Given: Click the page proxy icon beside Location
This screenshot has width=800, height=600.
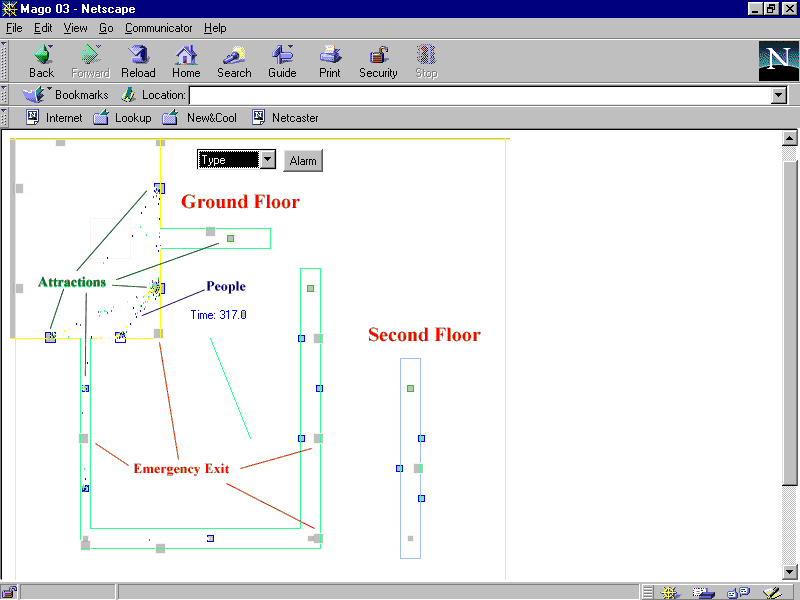Looking at the screenshot, I should 128,95.
